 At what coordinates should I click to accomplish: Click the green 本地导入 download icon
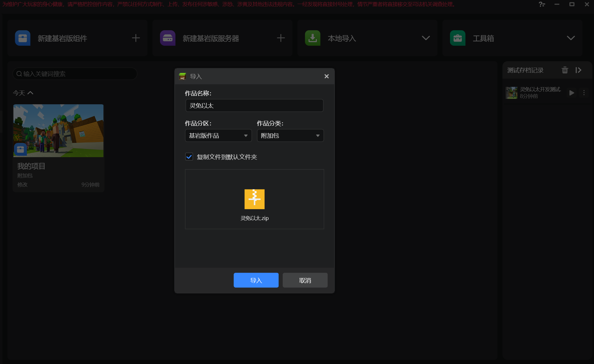pos(313,38)
